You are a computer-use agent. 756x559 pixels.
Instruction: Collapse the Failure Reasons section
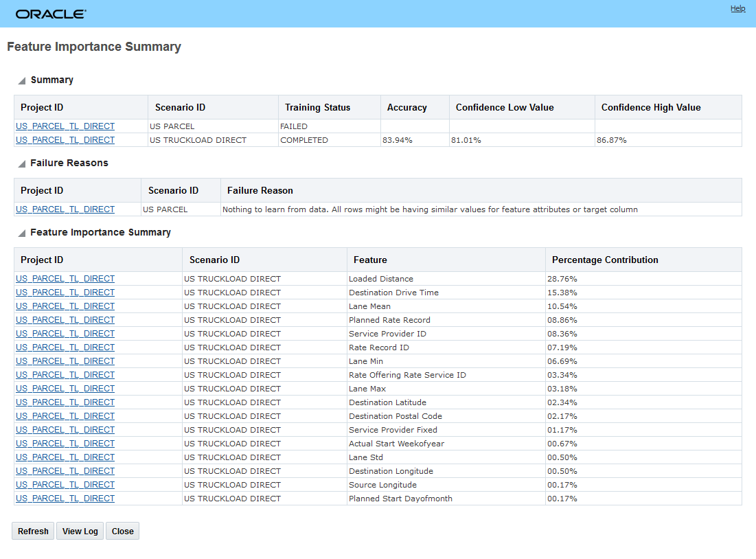pyautogui.click(x=22, y=164)
